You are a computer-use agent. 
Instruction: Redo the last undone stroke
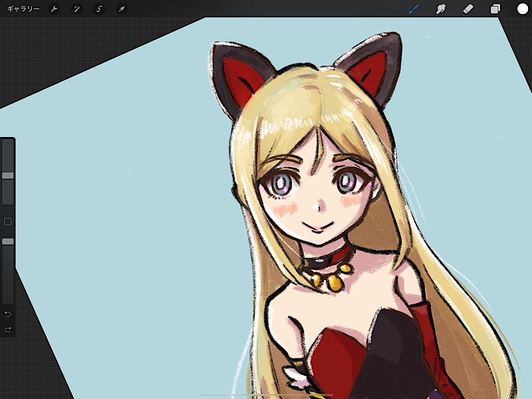tap(8, 329)
